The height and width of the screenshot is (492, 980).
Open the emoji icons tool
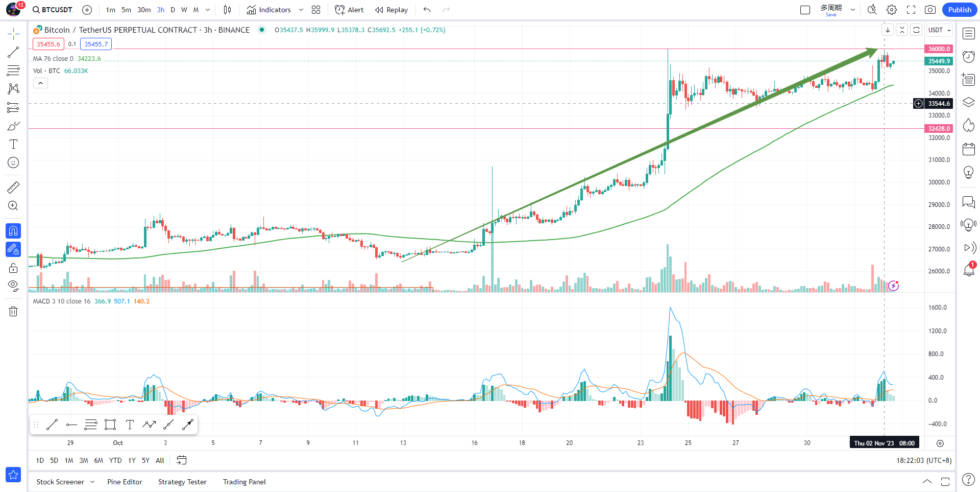[13, 162]
